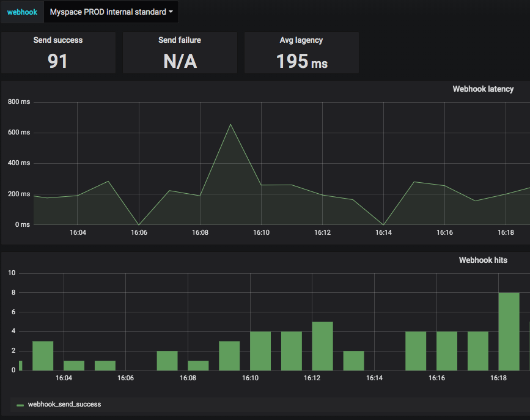Click the hits bar at 16:16
The width and height of the screenshot is (530, 420).
coord(447,351)
